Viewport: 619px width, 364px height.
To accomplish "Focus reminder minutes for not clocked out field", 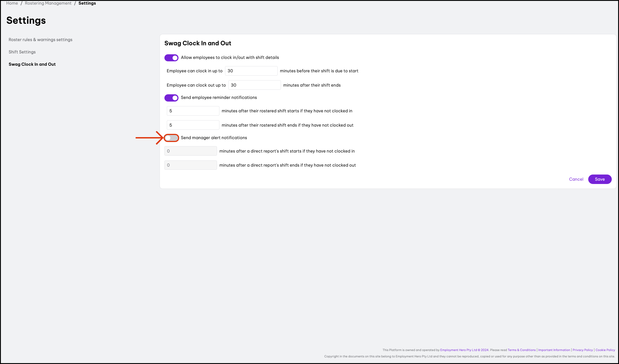I will pos(193,125).
